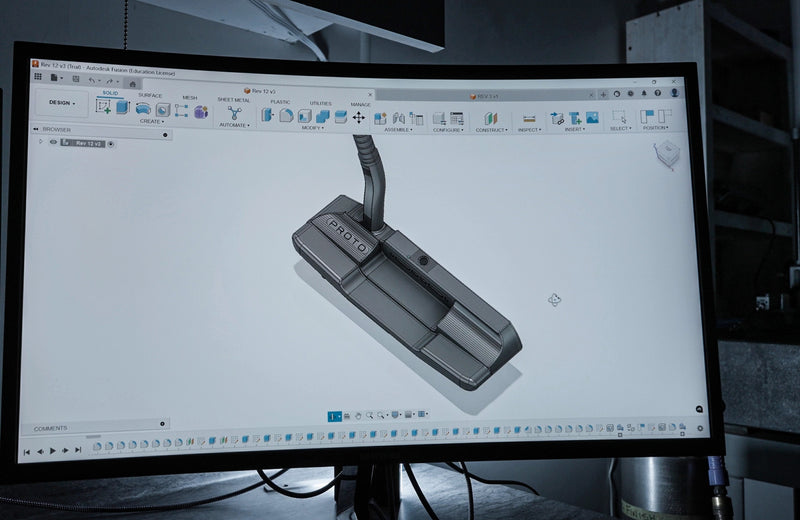Click the New Component icon
Viewport: 800px width, 520px height.
click(x=380, y=118)
